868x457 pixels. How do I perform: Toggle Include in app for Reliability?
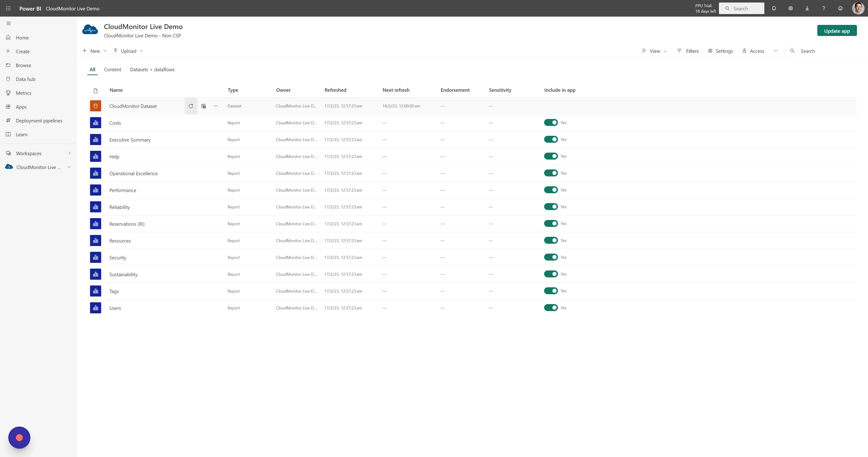[x=551, y=207]
